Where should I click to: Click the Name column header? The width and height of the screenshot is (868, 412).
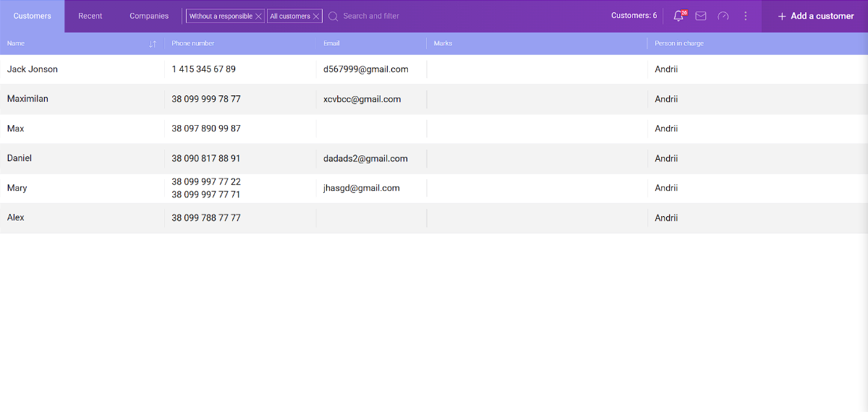click(x=16, y=43)
